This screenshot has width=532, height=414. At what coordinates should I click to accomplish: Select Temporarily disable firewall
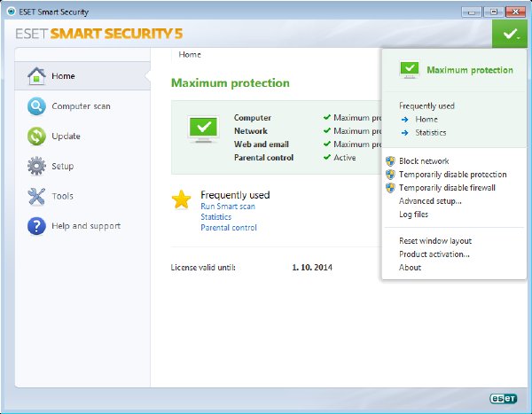[447, 188]
